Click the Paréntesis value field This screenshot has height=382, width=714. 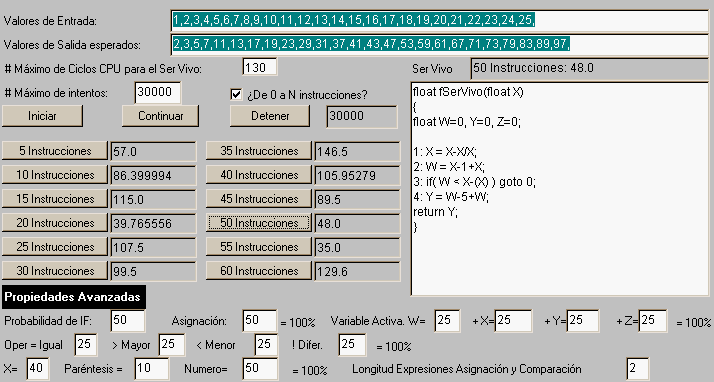pyautogui.click(x=152, y=368)
